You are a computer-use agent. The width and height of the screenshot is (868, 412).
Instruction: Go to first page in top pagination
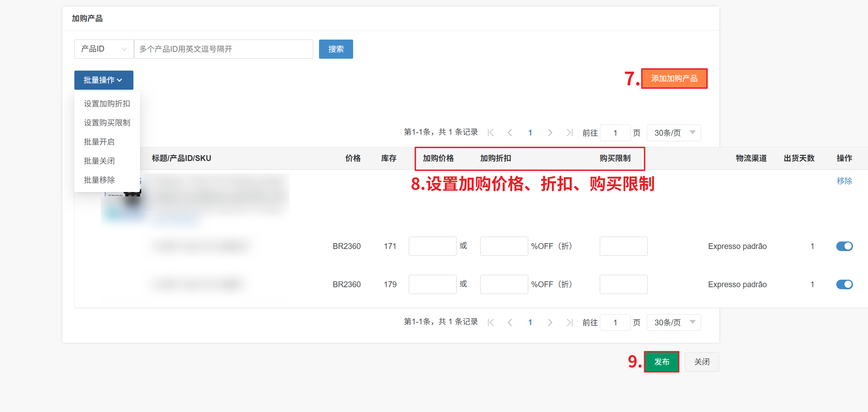(491, 133)
